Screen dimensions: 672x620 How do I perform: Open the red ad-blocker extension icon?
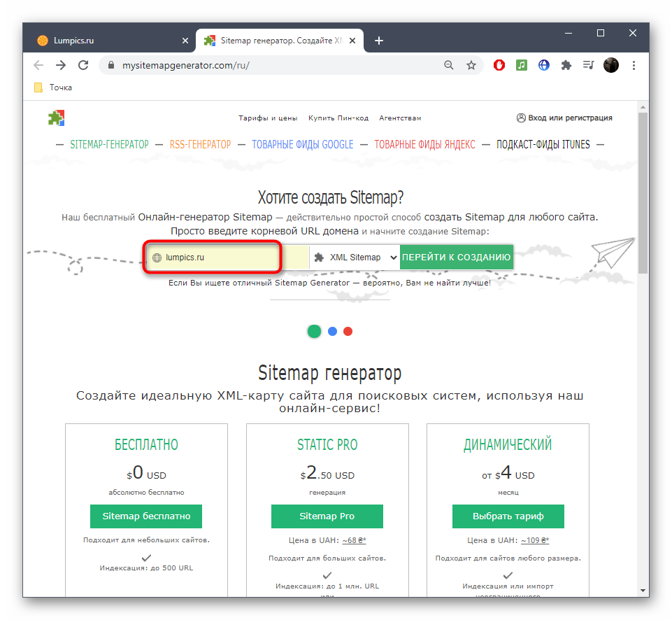point(499,65)
